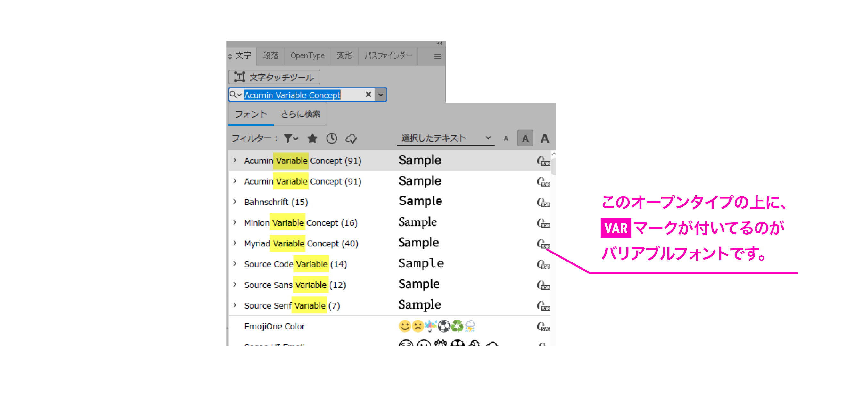Select the medium sample size A icon
The height and width of the screenshot is (400, 868).
[x=525, y=138]
